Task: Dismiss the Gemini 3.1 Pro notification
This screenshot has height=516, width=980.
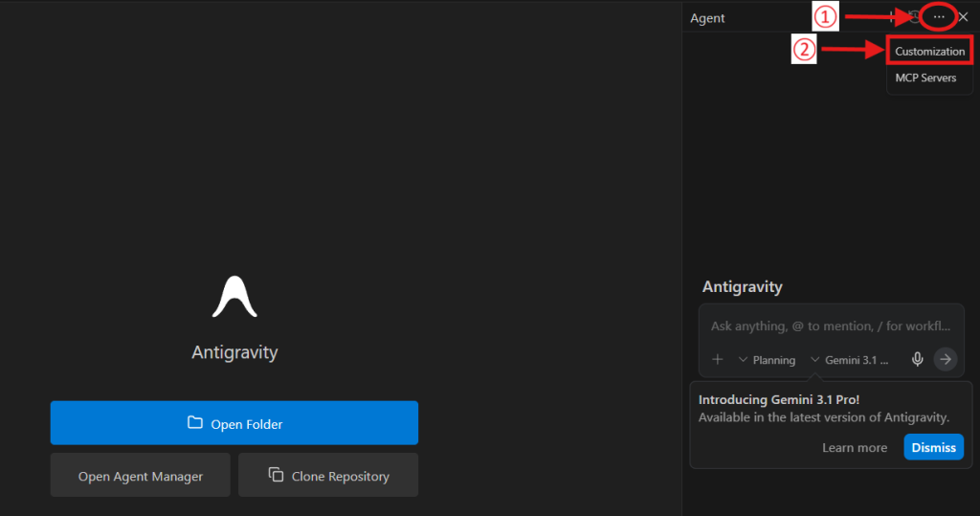Action: tap(933, 448)
